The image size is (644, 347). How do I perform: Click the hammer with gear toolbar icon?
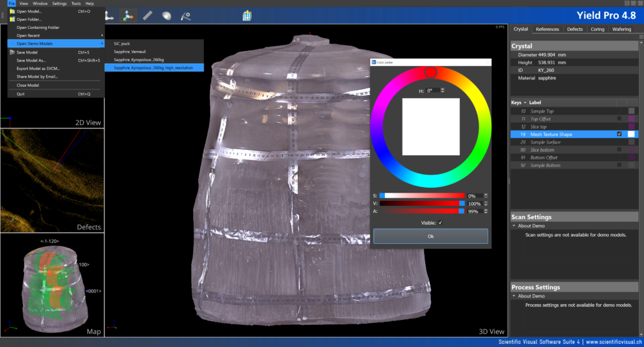pyautogui.click(x=186, y=15)
